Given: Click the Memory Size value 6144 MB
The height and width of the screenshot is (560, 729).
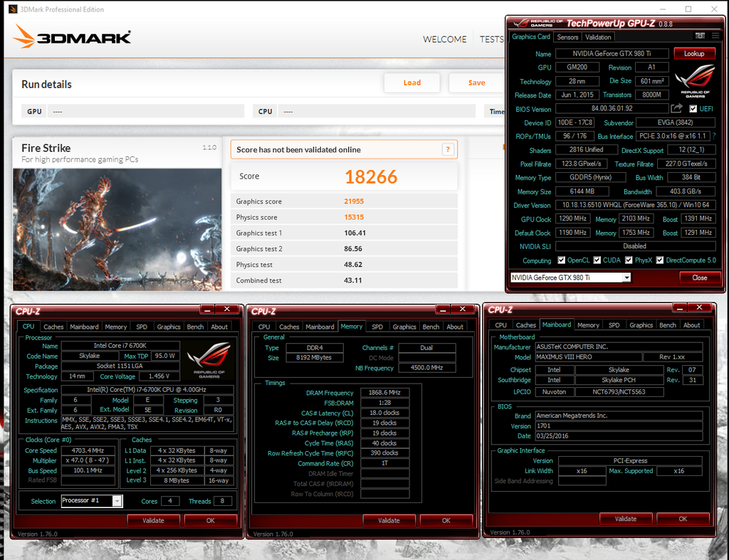Looking at the screenshot, I should point(582,191).
